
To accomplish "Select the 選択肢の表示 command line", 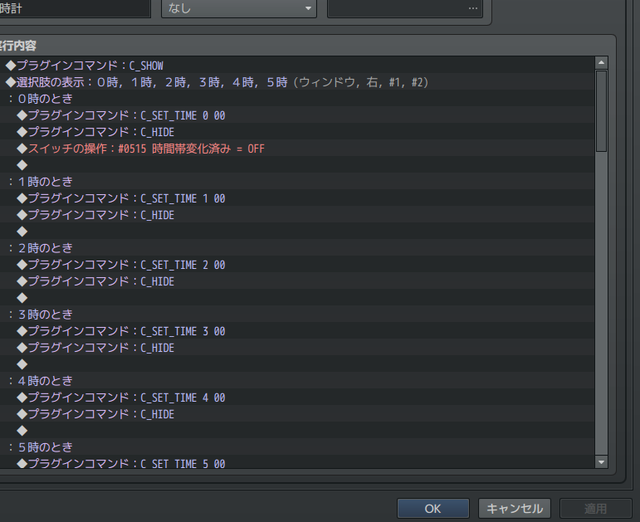I will 297,82.
